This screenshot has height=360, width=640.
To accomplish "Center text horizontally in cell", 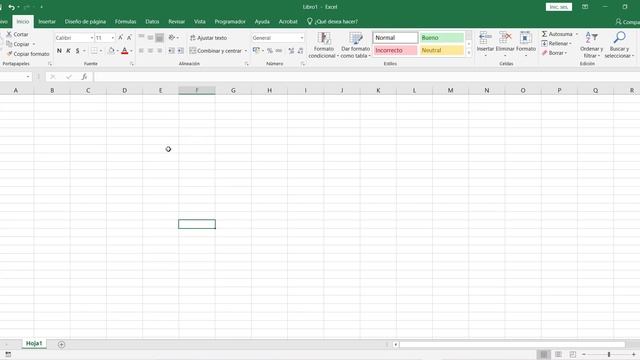I will (x=150, y=51).
